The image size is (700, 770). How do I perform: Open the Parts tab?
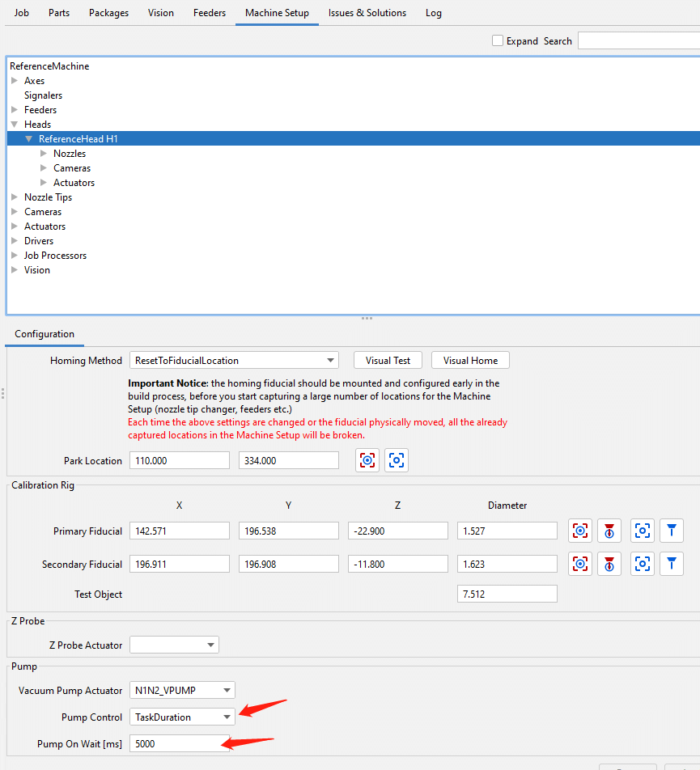point(59,13)
